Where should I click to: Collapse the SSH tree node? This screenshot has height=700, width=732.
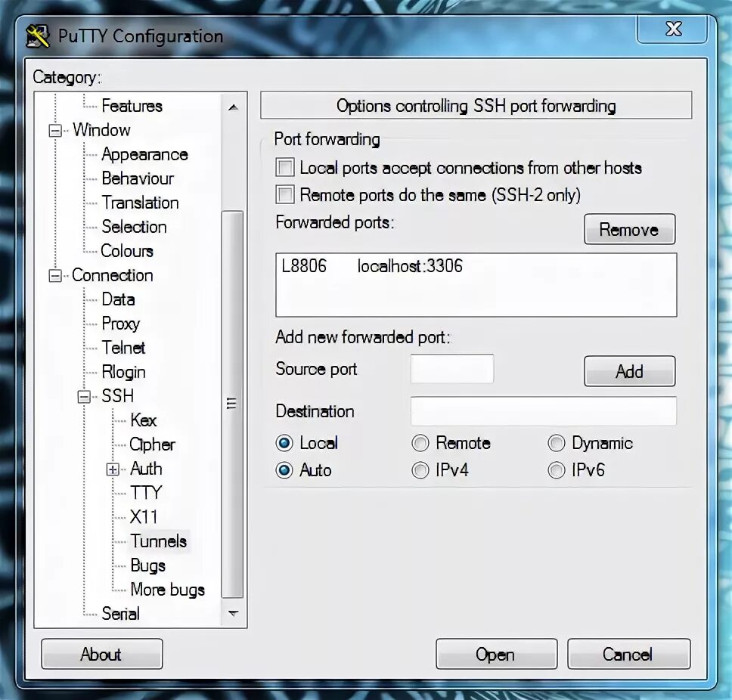coord(84,397)
